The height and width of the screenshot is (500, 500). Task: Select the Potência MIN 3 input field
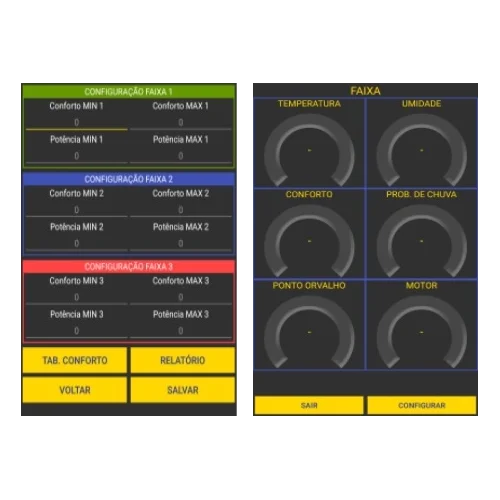point(77,331)
